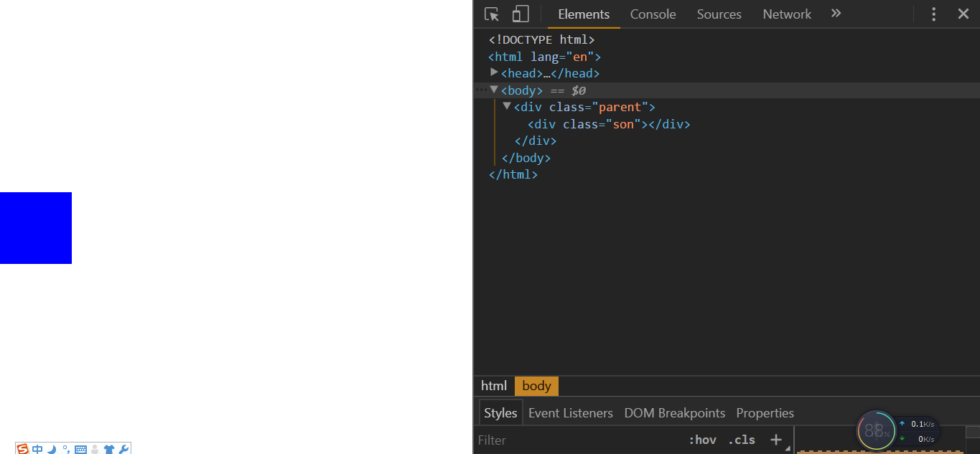Screen dimensions: 980x454
Task: Select the html lang="en" opening tag
Action: click(x=544, y=57)
